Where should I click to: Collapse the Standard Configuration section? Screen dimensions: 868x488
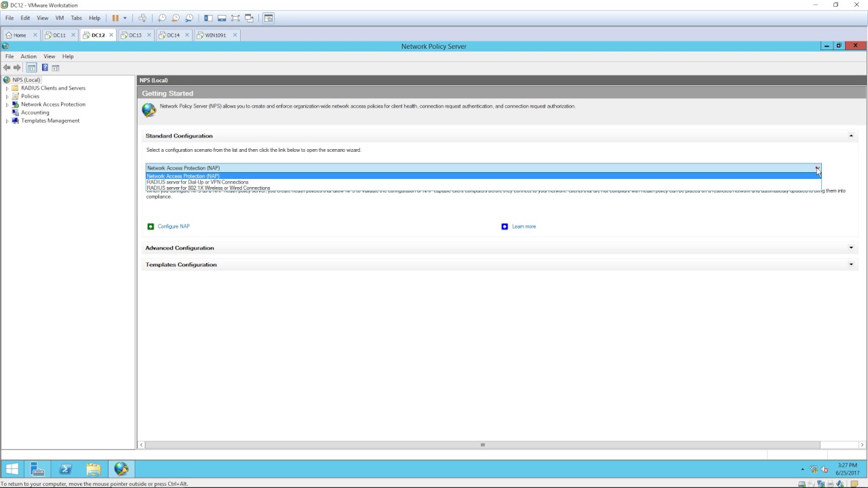851,136
